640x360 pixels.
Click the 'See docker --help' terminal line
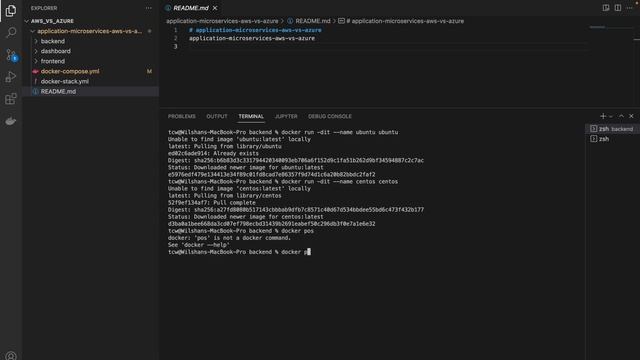click(x=199, y=245)
